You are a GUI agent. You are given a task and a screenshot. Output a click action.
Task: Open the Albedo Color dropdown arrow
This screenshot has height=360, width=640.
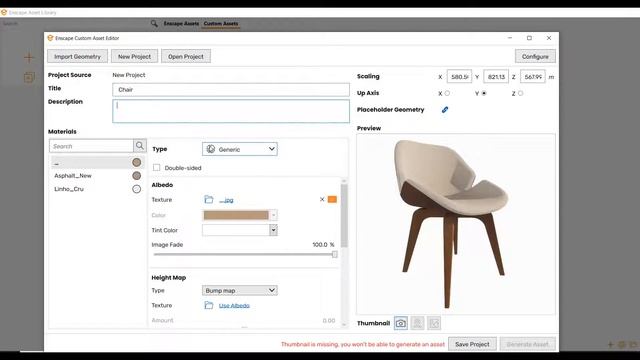[273, 215]
